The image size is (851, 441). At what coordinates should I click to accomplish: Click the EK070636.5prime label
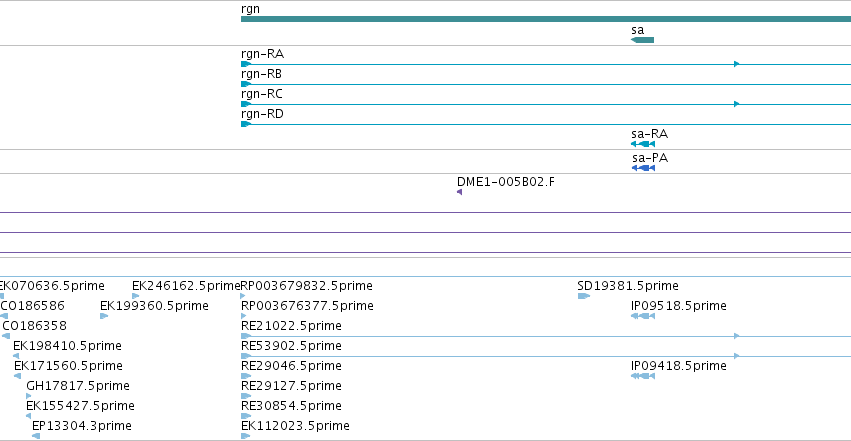point(52,286)
